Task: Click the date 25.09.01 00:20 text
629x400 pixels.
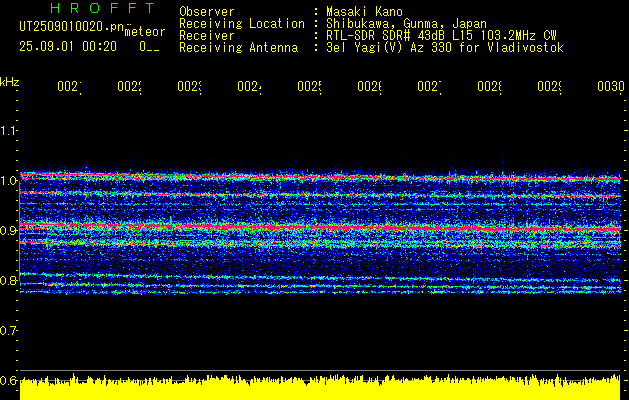Action: [x=68, y=47]
